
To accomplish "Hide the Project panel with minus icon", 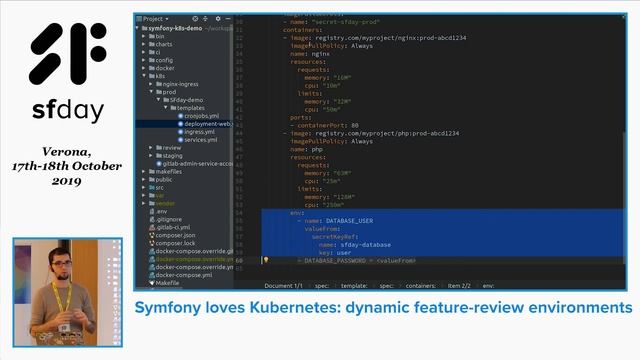I will coord(228,19).
